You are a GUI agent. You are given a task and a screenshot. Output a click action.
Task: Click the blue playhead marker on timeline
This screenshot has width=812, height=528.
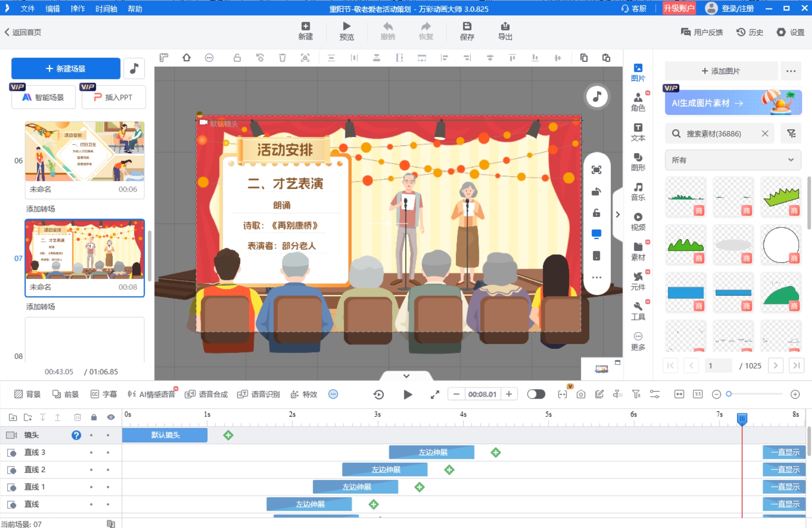pos(742,419)
